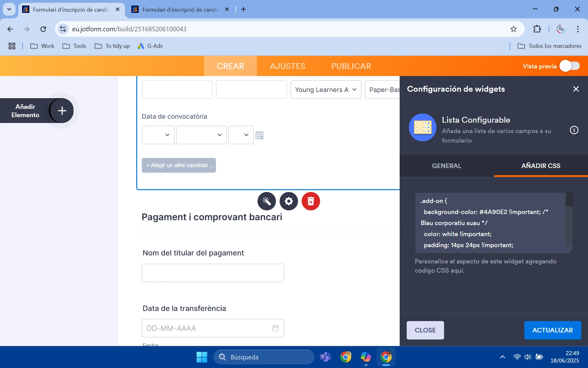588x368 pixels.
Task: Open the widget settings gear icon
Action: click(x=289, y=201)
